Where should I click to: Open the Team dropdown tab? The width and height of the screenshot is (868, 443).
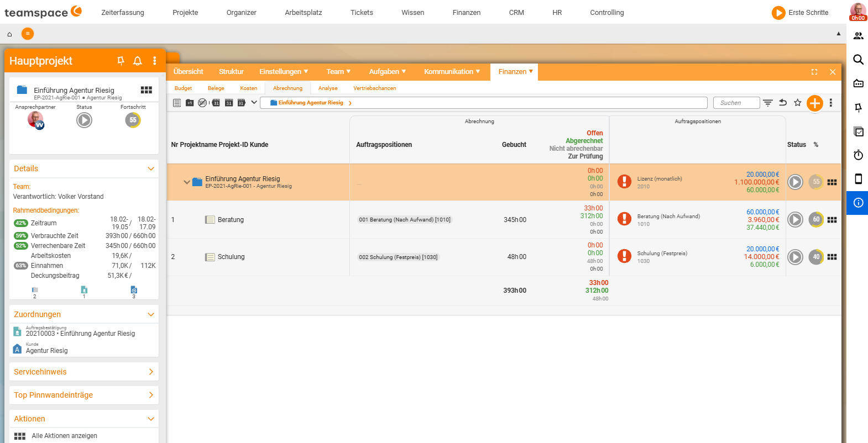coord(338,72)
